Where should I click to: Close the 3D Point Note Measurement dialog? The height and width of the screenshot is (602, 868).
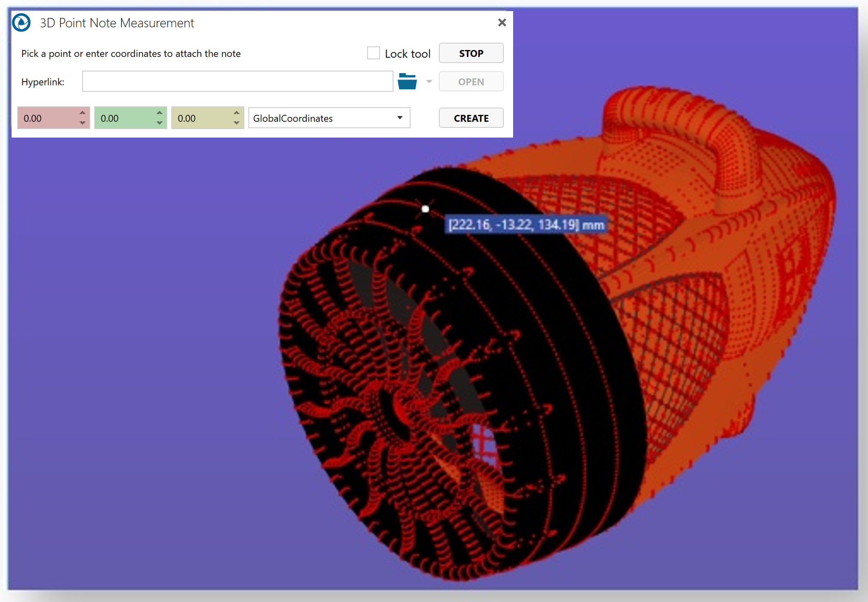tap(502, 23)
